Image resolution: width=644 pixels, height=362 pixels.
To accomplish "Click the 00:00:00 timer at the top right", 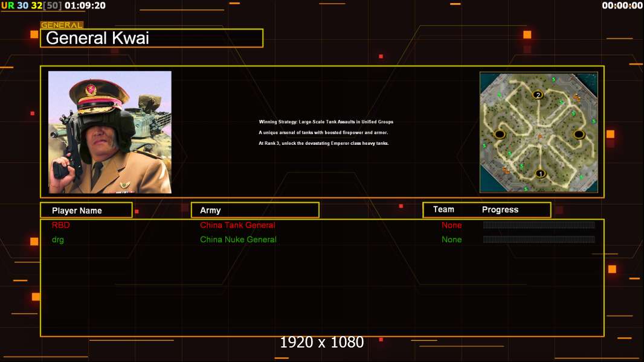I will [x=622, y=5].
